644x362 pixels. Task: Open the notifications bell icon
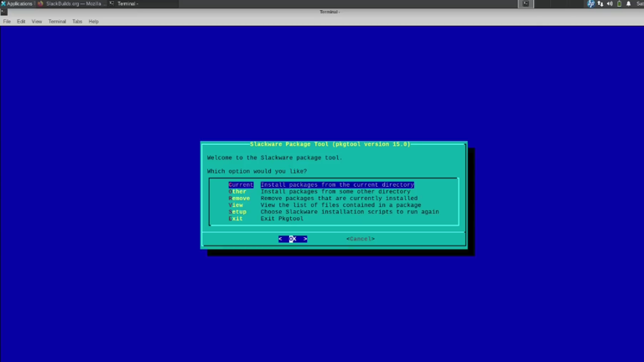[628, 3]
